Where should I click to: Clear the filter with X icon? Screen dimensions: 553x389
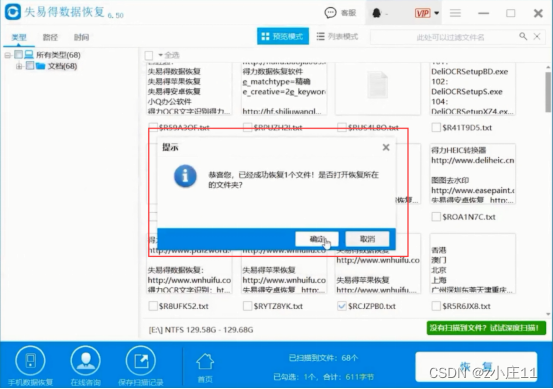coord(537,36)
